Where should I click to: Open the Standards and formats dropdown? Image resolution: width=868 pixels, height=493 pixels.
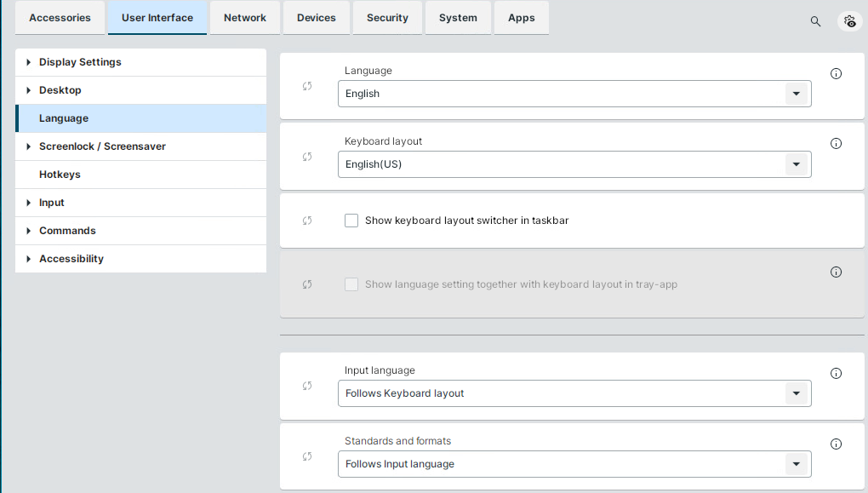pyautogui.click(x=574, y=464)
